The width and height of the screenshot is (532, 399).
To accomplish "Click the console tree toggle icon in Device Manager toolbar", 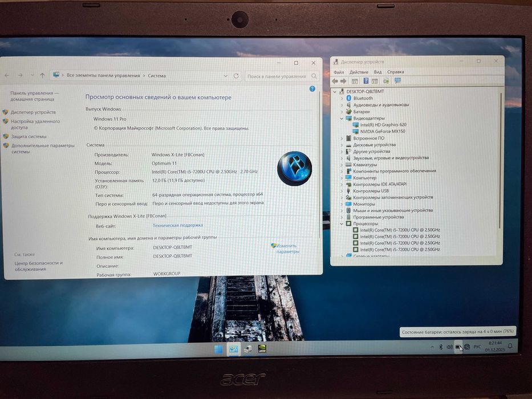I will tap(355, 81).
